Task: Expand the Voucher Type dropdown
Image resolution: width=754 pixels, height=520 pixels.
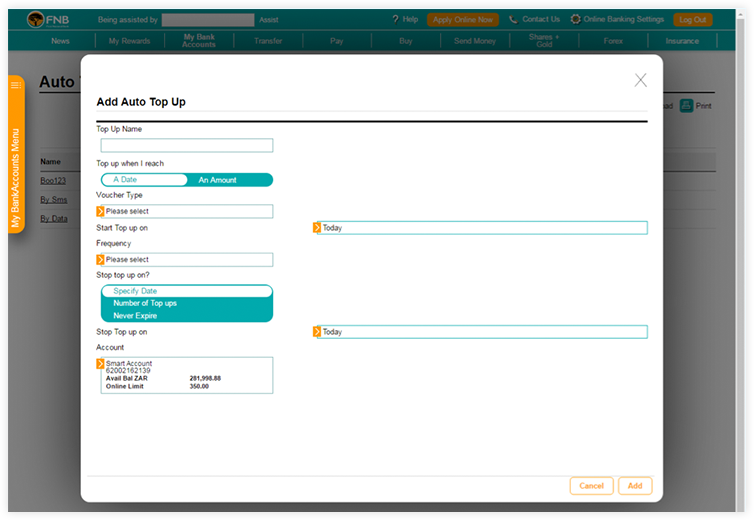Action: [186, 211]
